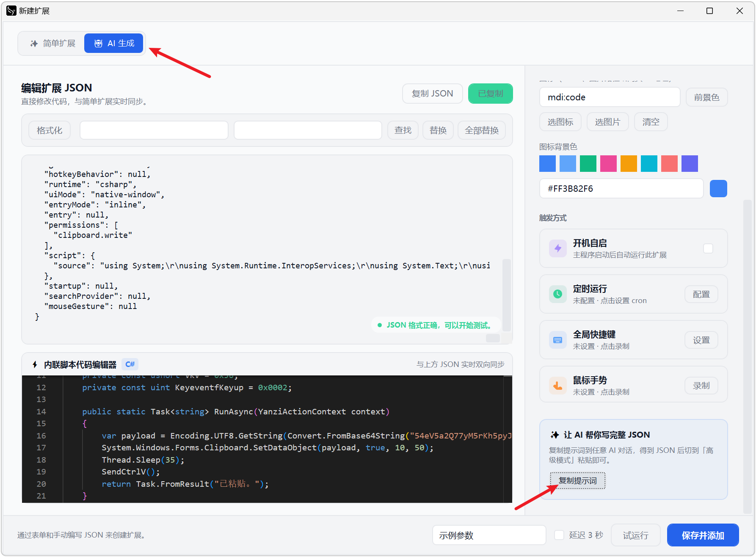
Task: Click the 前景色 button
Action: click(706, 97)
